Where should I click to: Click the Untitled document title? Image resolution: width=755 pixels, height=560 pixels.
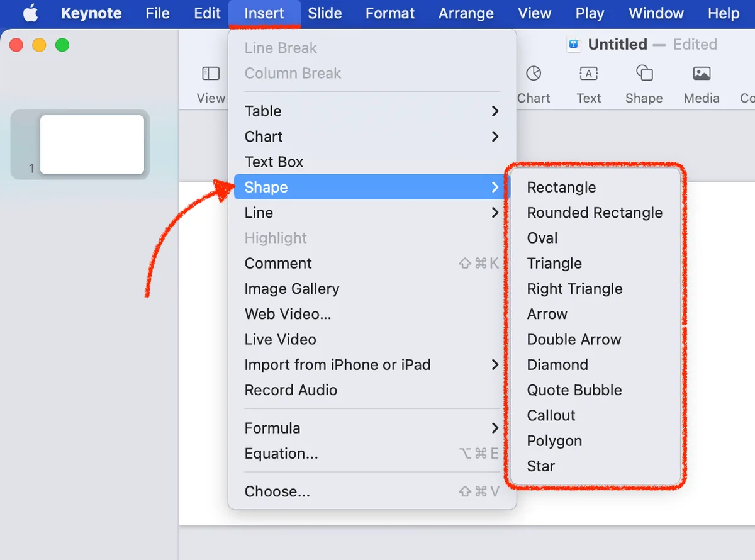point(617,44)
